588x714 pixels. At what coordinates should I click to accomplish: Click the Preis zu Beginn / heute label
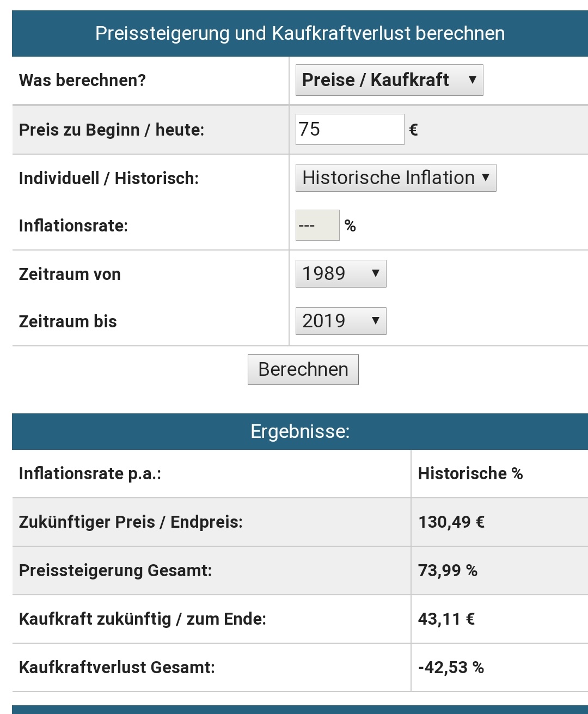pyautogui.click(x=112, y=130)
